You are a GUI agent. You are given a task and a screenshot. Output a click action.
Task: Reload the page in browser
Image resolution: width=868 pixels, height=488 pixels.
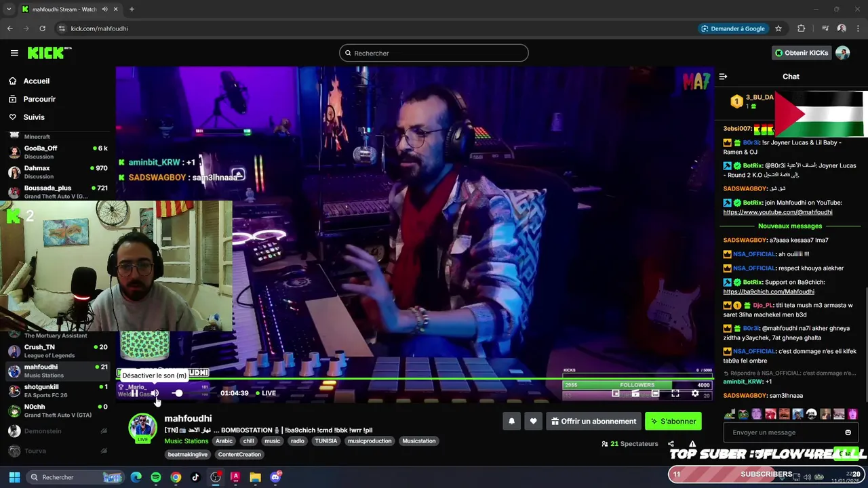[x=42, y=28]
